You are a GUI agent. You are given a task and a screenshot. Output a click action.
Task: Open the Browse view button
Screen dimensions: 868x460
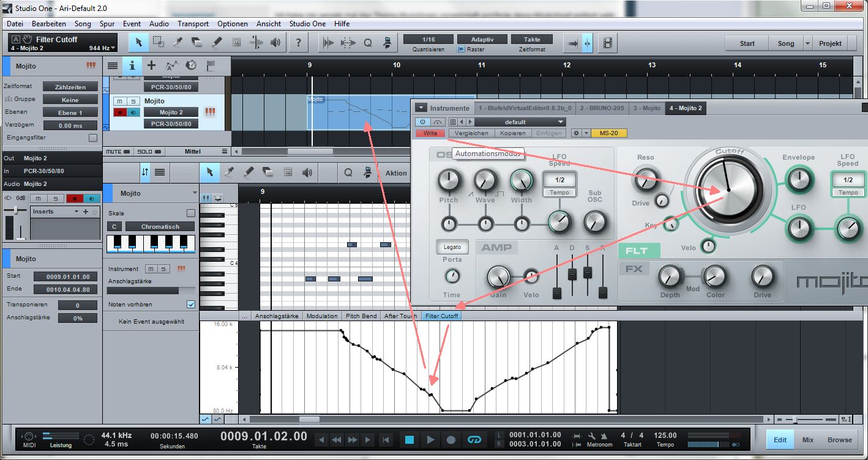[839, 439]
